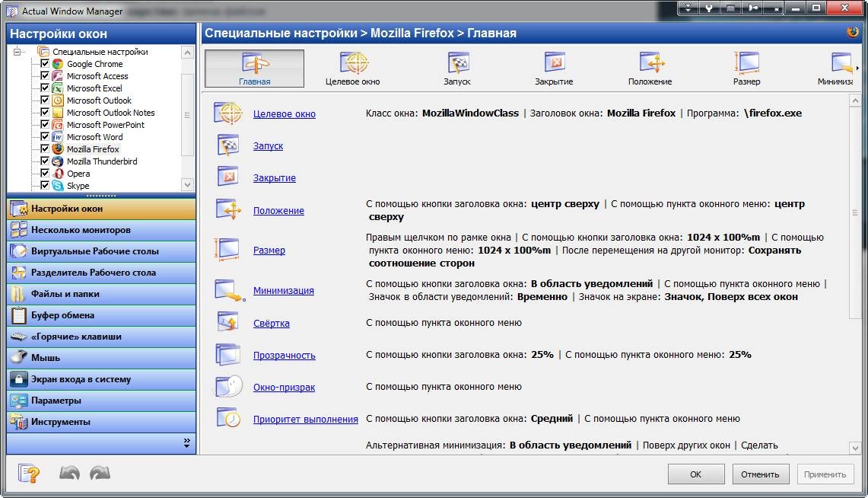Click the main panel scroll-up arrow
The image size is (868, 498).
pos(855,101)
